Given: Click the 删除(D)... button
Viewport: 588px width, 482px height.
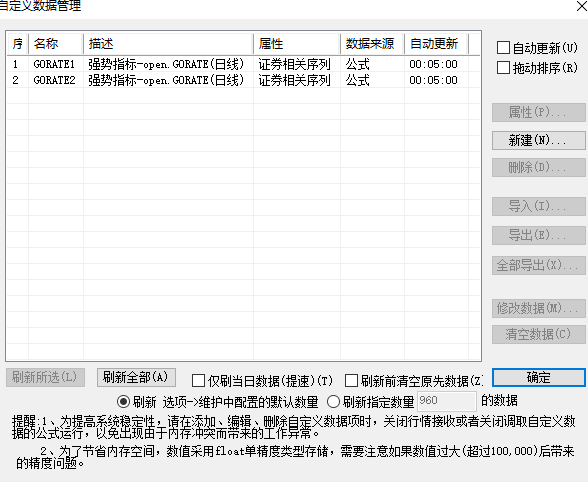Looking at the screenshot, I should [x=538, y=167].
